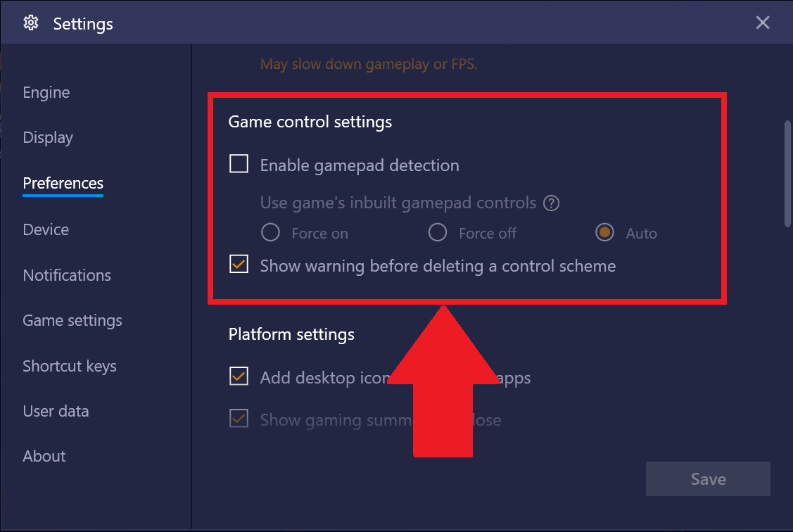Image resolution: width=793 pixels, height=532 pixels.
Task: Open the Engine settings tab
Action: tap(46, 92)
